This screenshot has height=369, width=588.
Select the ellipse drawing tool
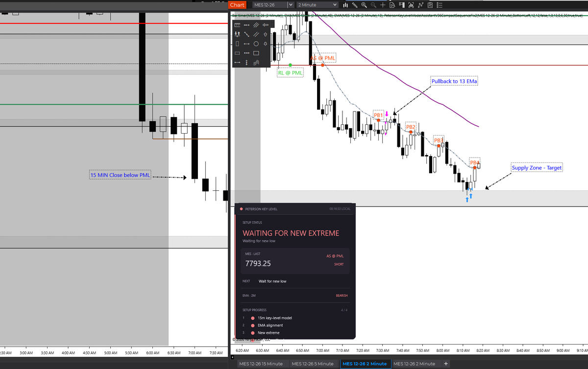click(x=256, y=44)
